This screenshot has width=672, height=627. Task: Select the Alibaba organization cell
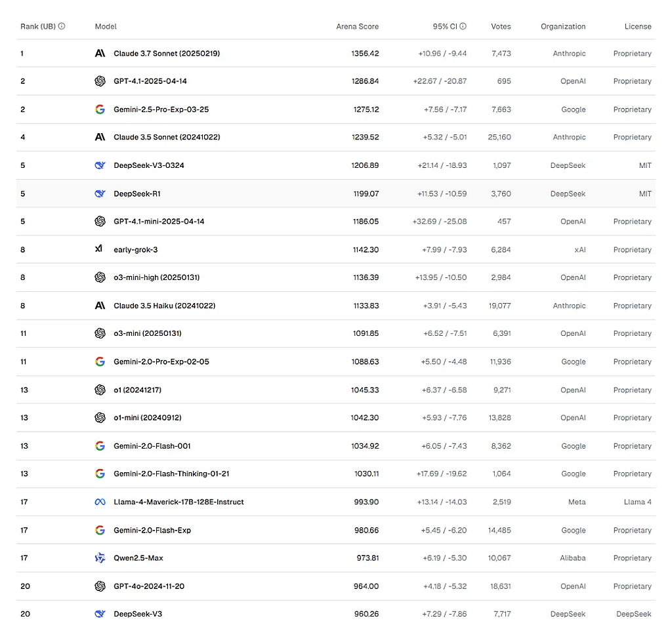[572, 558]
